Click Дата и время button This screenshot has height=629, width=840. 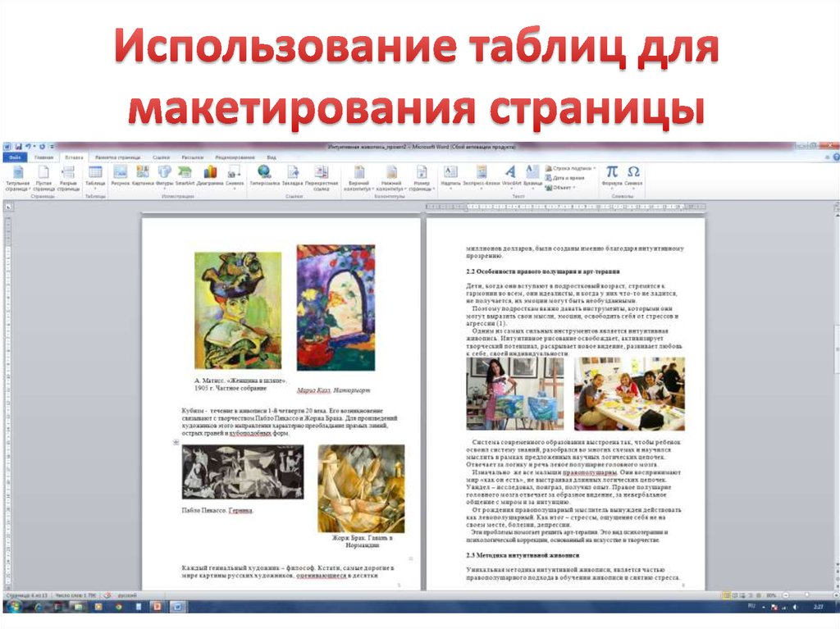pos(568,177)
